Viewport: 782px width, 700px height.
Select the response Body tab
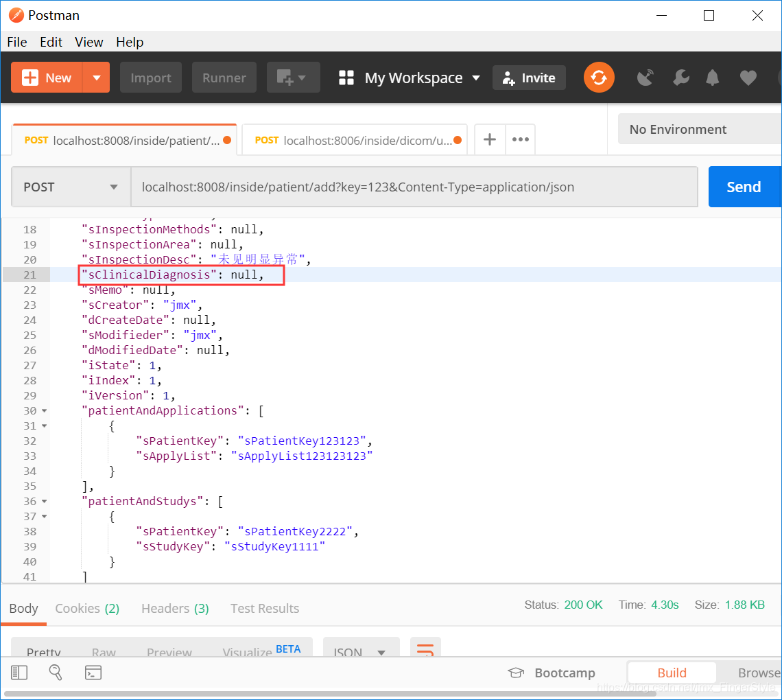pyautogui.click(x=23, y=608)
